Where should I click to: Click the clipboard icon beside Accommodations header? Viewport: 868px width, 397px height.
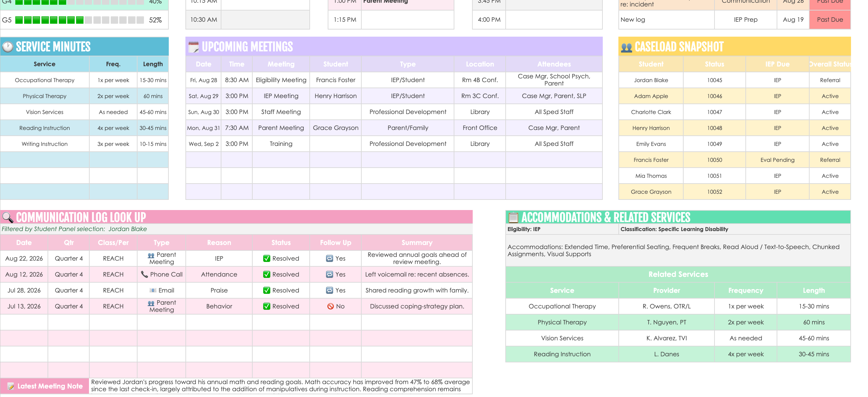[513, 218]
